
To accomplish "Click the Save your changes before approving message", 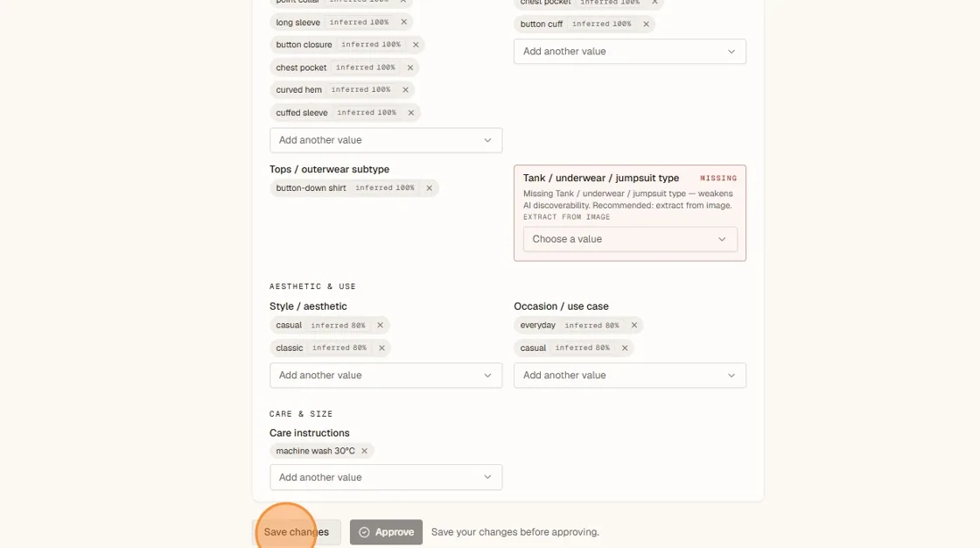I will (x=515, y=531).
